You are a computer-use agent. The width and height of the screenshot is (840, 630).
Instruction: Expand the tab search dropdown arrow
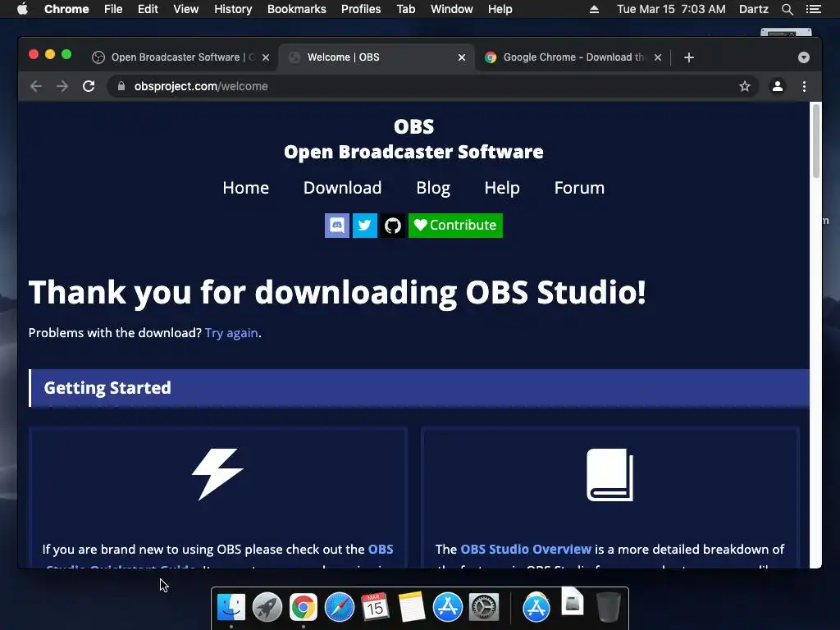(804, 57)
